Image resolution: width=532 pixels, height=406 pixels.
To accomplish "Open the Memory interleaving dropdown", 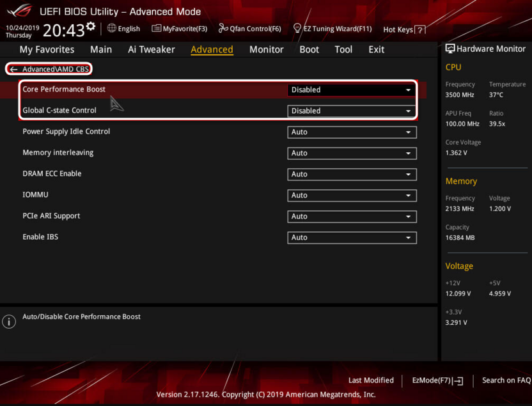I will click(x=352, y=153).
